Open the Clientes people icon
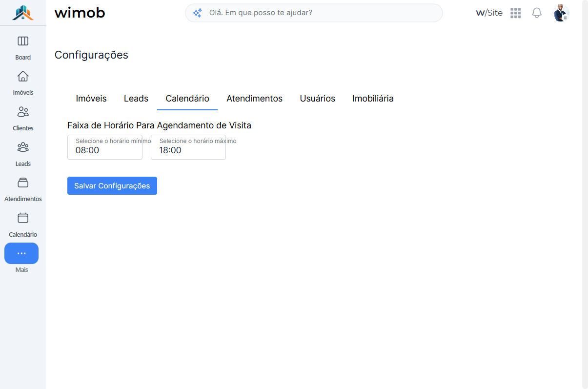Viewport: 588px width, 389px height. (23, 112)
